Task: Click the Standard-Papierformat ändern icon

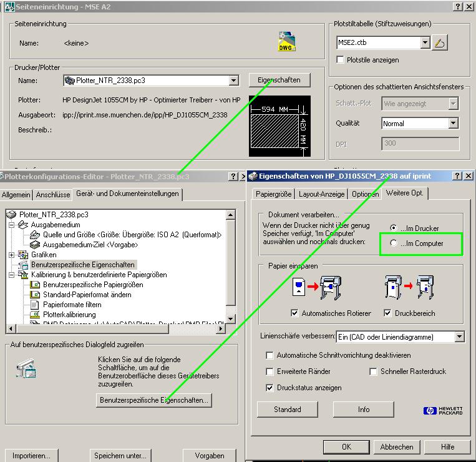Action: tap(35, 295)
